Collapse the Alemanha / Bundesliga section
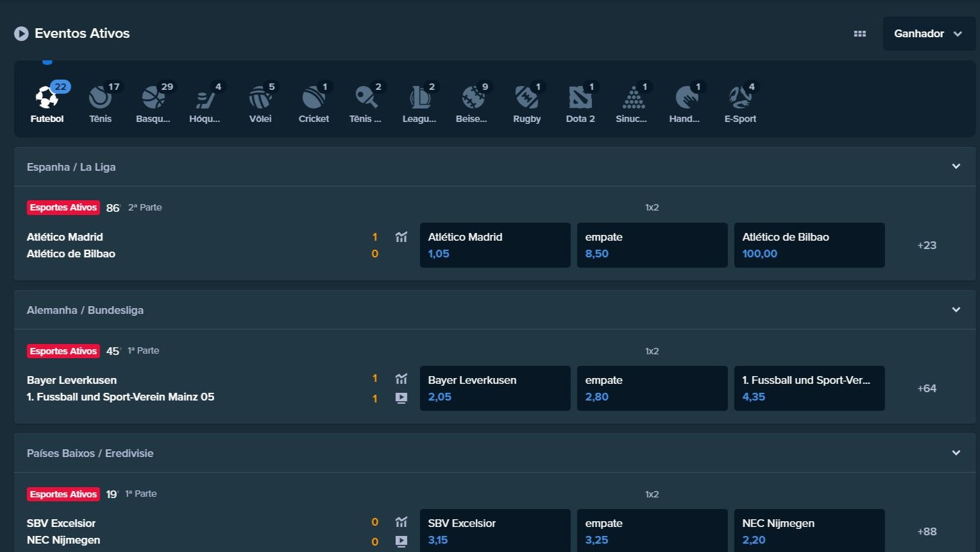The width and height of the screenshot is (980, 552). pyautogui.click(x=956, y=310)
